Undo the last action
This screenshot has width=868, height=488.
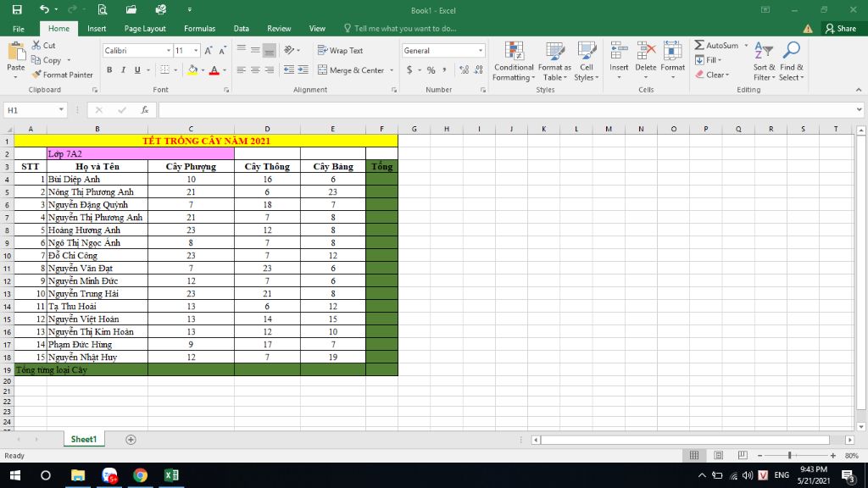click(x=44, y=9)
